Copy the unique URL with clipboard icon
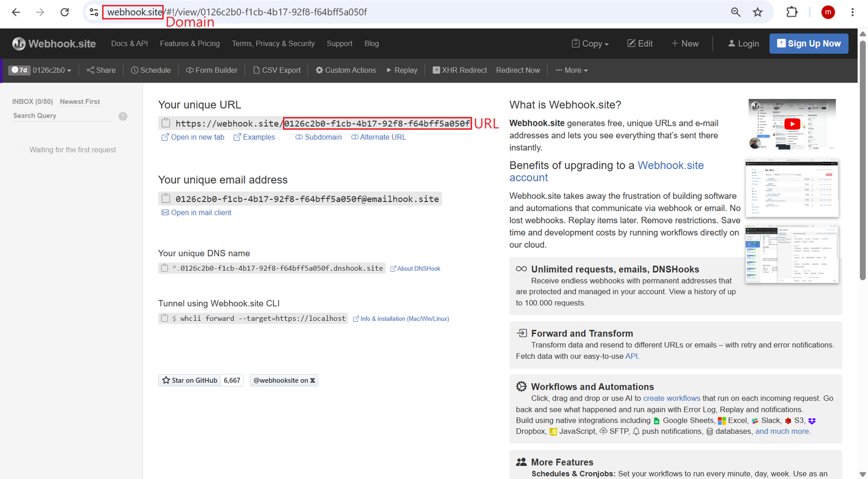868x479 pixels. [x=166, y=123]
